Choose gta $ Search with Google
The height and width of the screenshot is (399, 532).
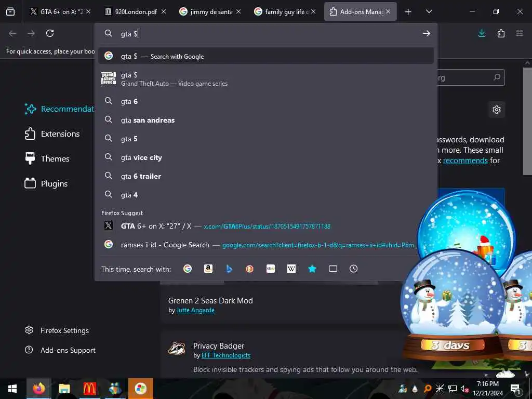click(x=266, y=56)
